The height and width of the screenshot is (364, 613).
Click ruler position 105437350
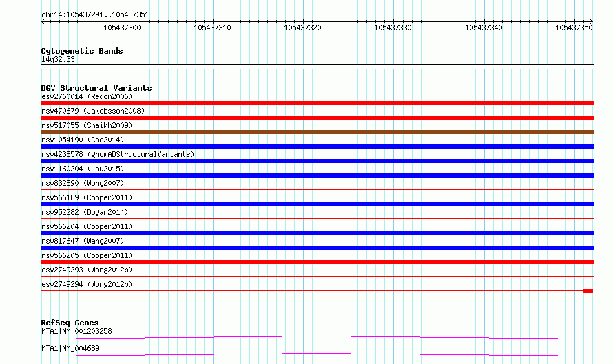[574, 28]
